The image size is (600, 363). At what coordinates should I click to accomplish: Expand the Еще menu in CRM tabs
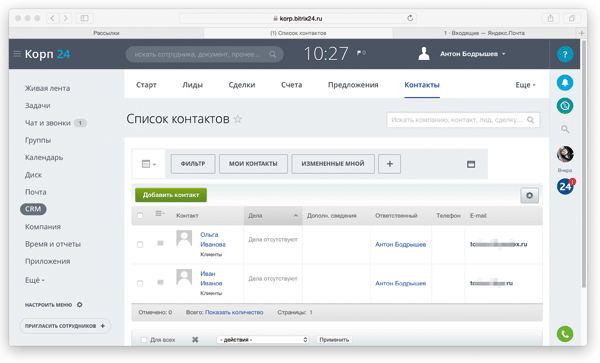click(x=525, y=85)
